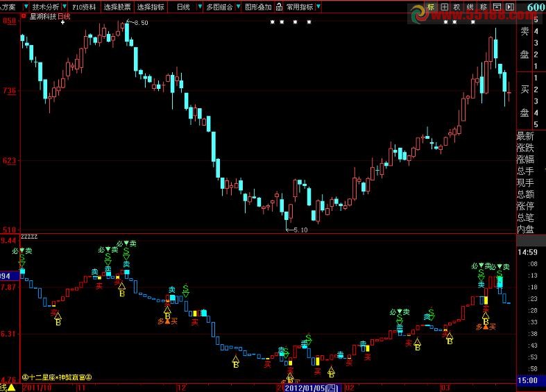Click the 最新 row in quote panel
546x392 pixels.
525,135
